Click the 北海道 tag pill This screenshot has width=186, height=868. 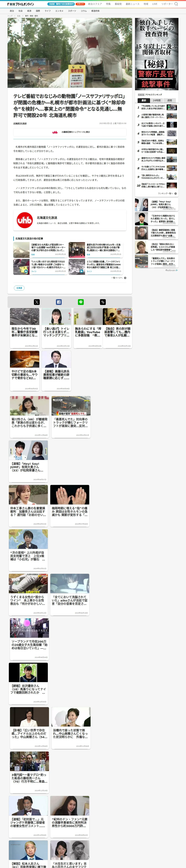click(x=19, y=288)
